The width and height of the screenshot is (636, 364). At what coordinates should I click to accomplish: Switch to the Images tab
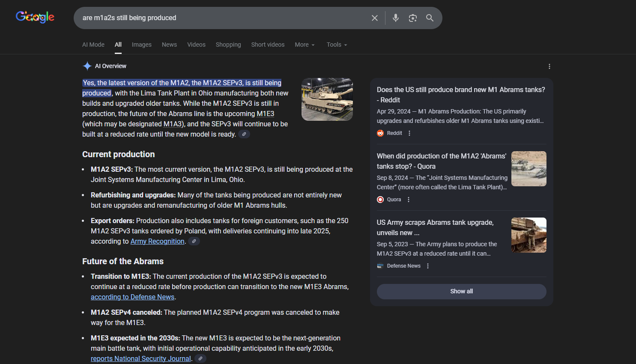[141, 45]
